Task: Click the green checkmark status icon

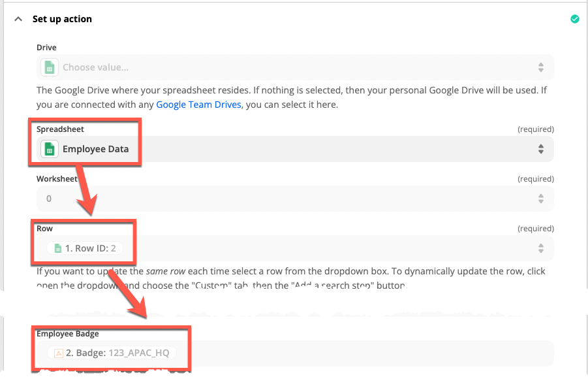Action: (x=574, y=19)
